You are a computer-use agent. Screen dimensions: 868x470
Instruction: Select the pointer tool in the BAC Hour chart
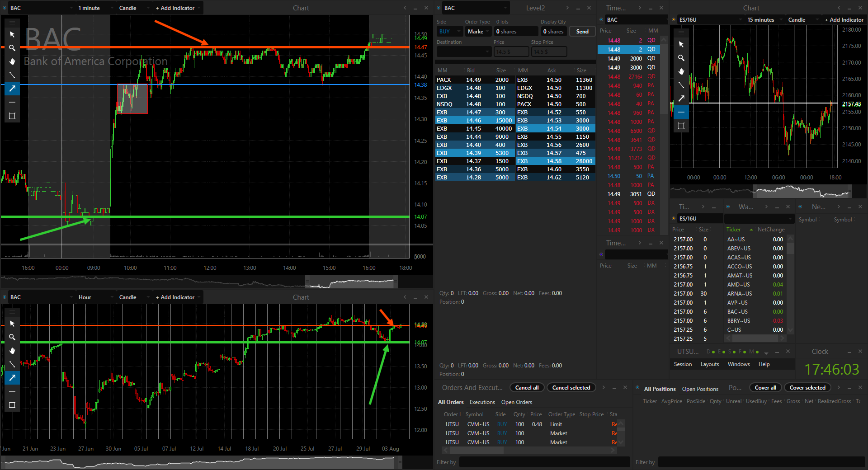click(x=12, y=324)
